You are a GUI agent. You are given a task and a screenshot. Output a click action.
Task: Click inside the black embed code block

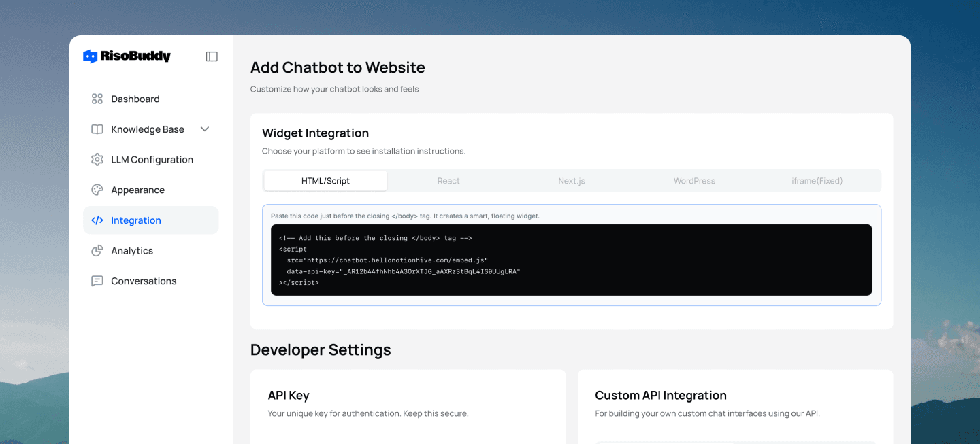(x=572, y=260)
